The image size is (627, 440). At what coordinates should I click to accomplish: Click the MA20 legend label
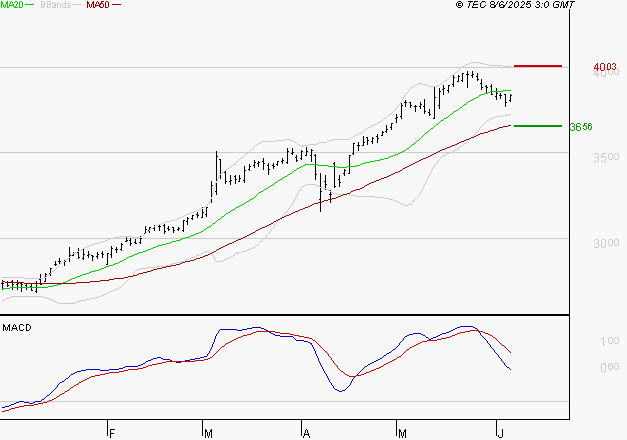tap(12, 6)
